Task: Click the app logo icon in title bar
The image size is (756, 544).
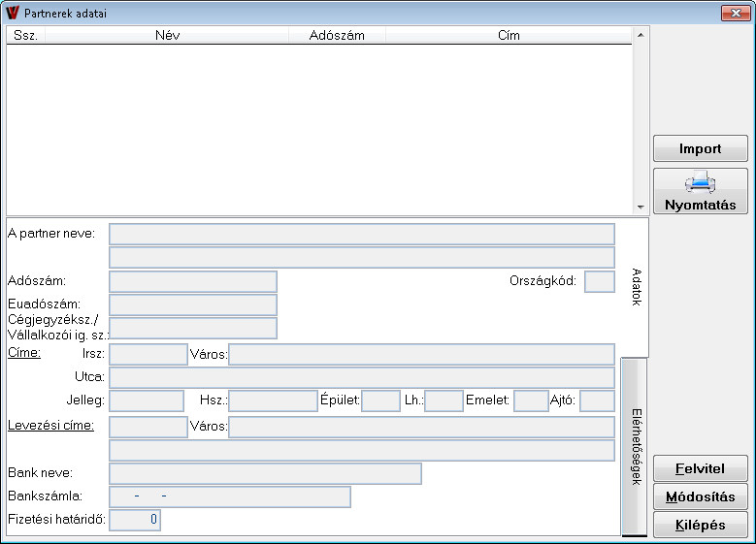Action: [x=12, y=13]
